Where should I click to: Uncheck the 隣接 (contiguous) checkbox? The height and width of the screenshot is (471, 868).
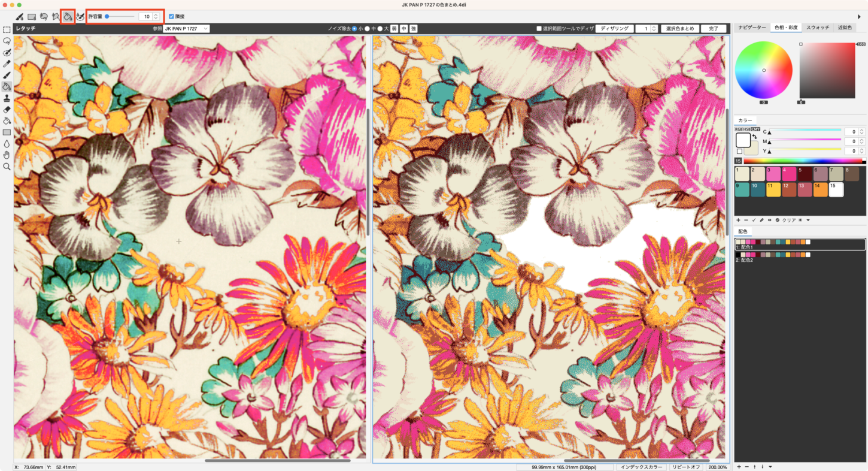[x=171, y=17]
